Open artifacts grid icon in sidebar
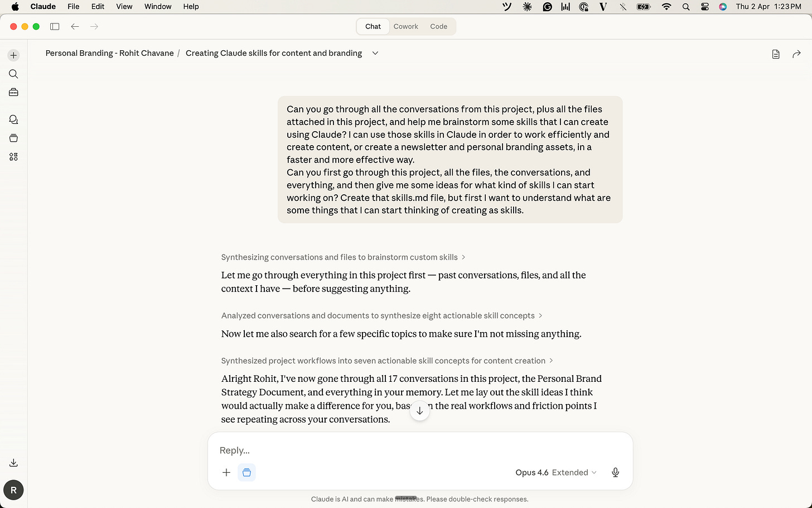This screenshot has height=508, width=812. (13, 157)
